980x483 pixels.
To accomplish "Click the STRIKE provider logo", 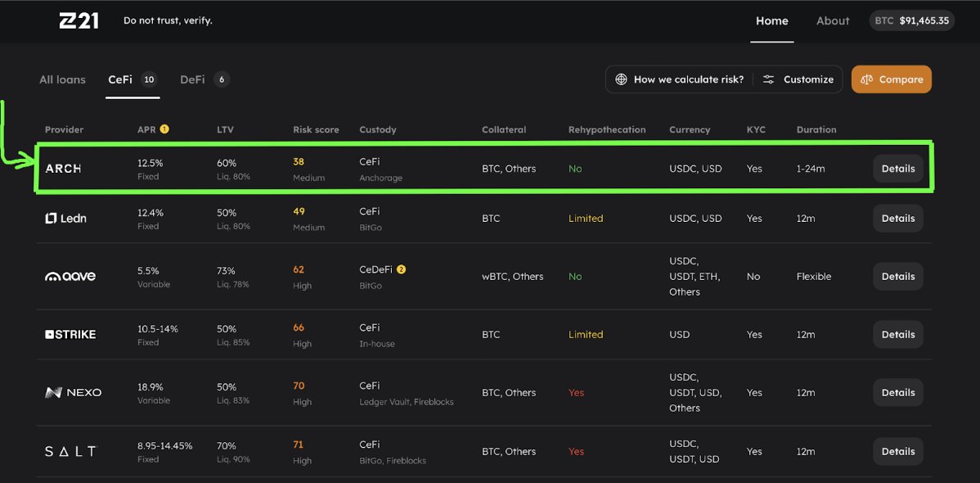I will point(70,335).
